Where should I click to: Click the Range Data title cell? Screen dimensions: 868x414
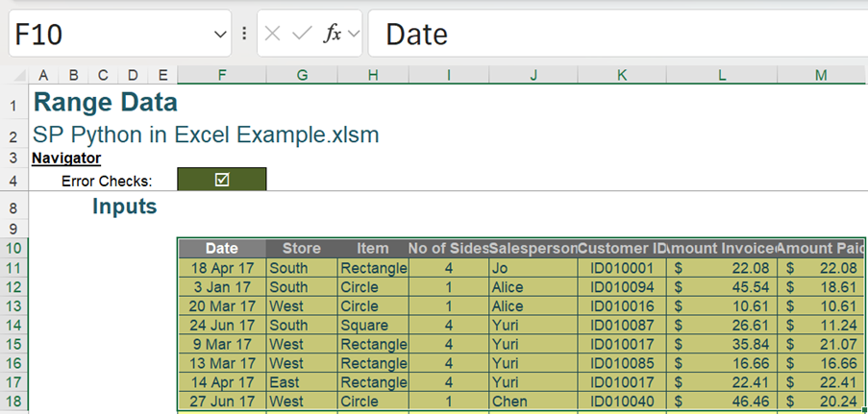[x=106, y=102]
